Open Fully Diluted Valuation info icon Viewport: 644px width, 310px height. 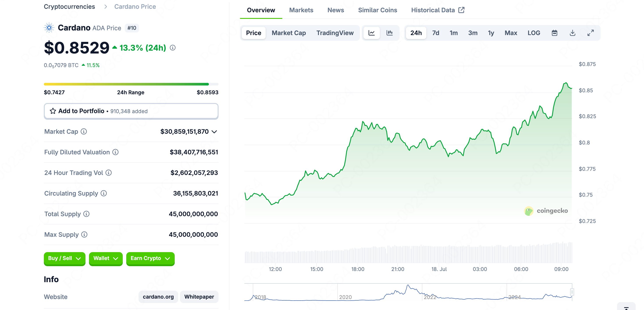(x=115, y=152)
